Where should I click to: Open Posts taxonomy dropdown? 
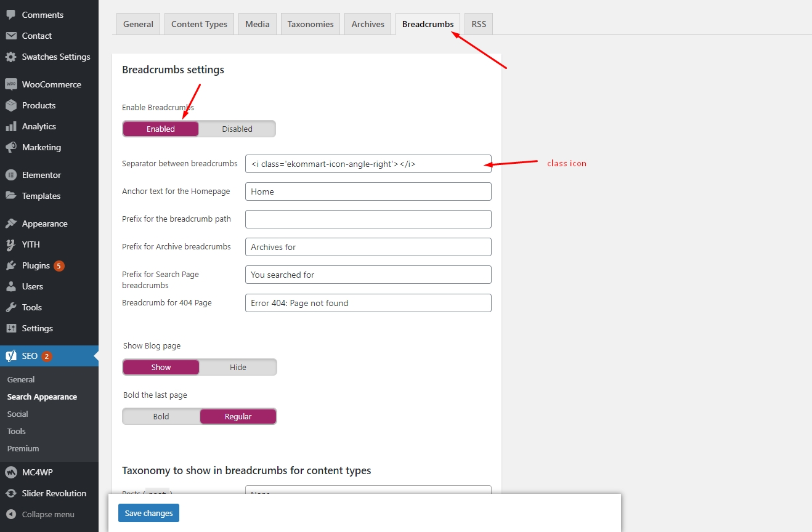click(x=368, y=491)
